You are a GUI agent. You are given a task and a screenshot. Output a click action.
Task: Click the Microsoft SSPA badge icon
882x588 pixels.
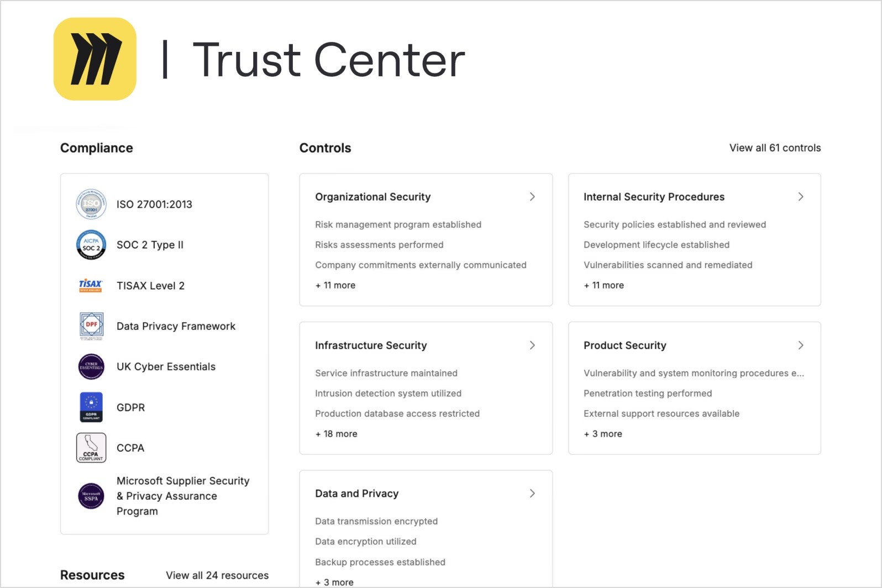[91, 496]
